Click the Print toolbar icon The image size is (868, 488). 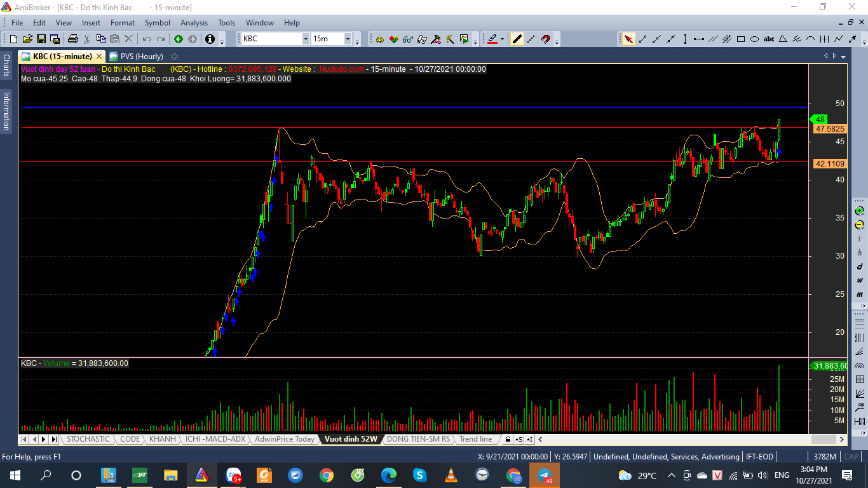coord(73,39)
